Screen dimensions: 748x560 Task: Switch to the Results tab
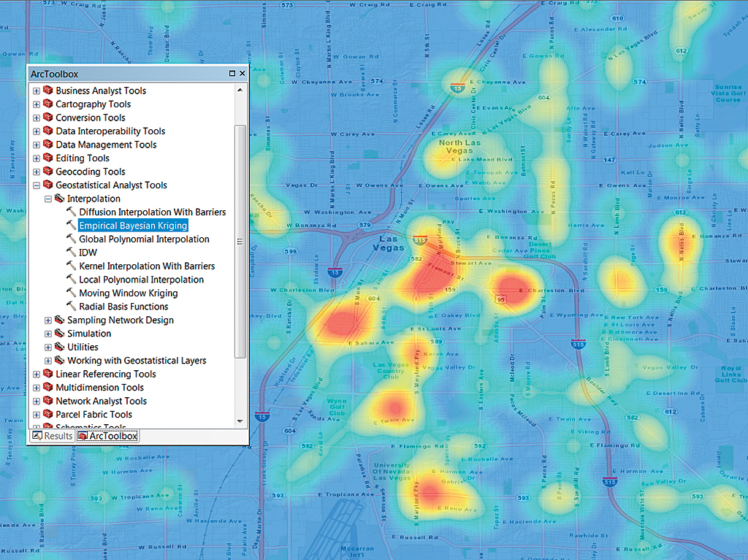tap(51, 435)
